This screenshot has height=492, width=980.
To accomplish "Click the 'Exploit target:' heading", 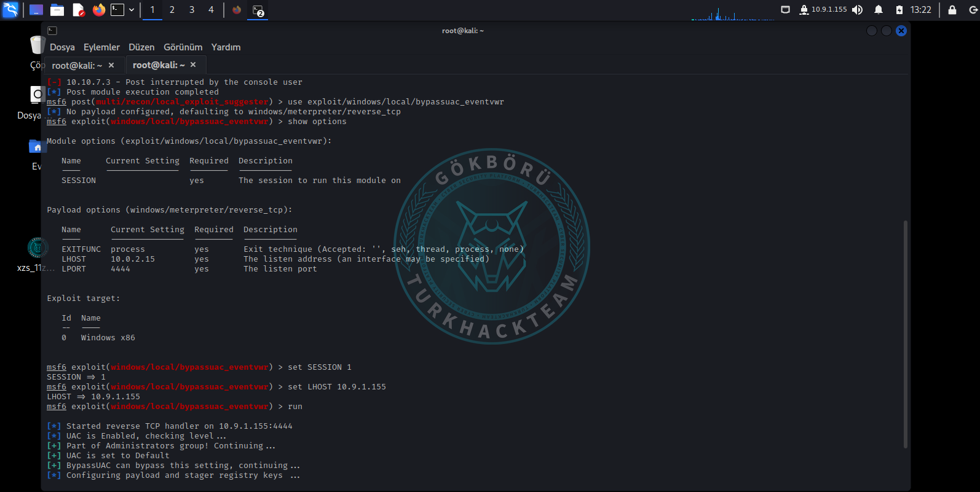I will pyautogui.click(x=84, y=299).
